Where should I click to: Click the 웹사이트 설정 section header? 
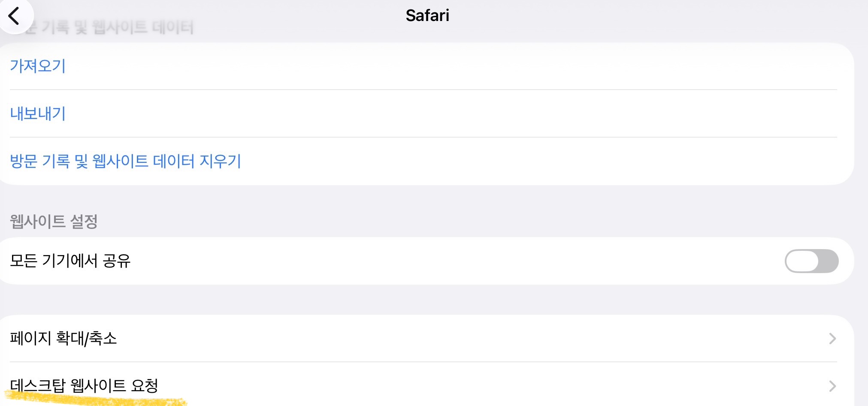pos(54,221)
